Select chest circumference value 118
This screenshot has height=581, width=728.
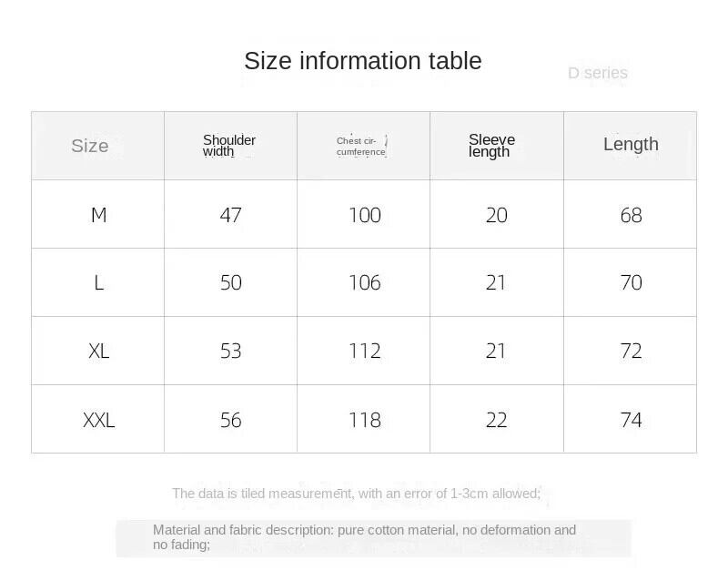point(364,420)
